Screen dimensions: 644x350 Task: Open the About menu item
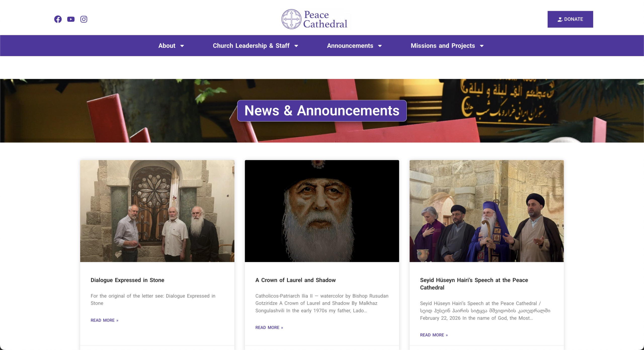tap(167, 46)
